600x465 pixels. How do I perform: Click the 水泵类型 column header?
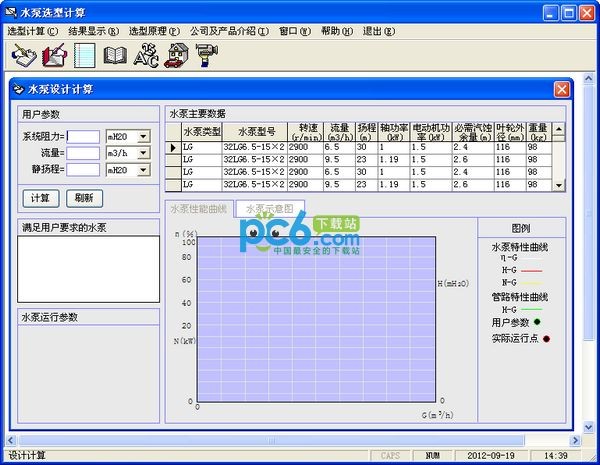click(202, 132)
